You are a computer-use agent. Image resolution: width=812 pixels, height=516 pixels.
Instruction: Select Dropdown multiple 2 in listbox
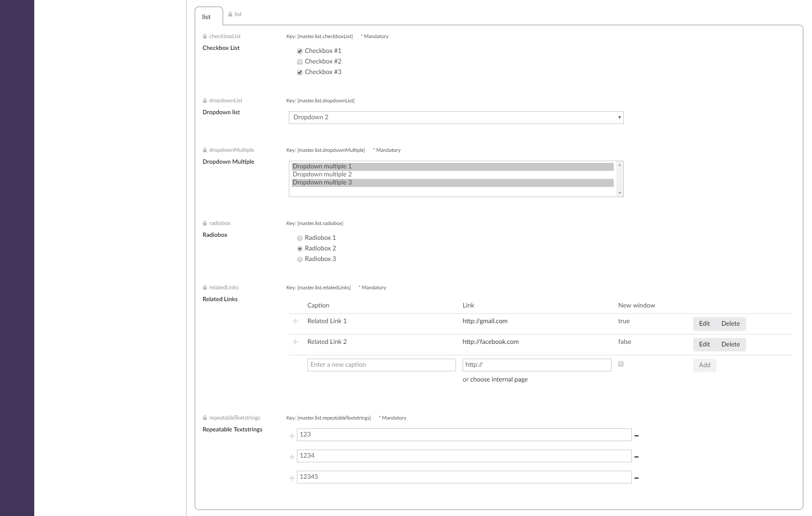[x=322, y=174]
